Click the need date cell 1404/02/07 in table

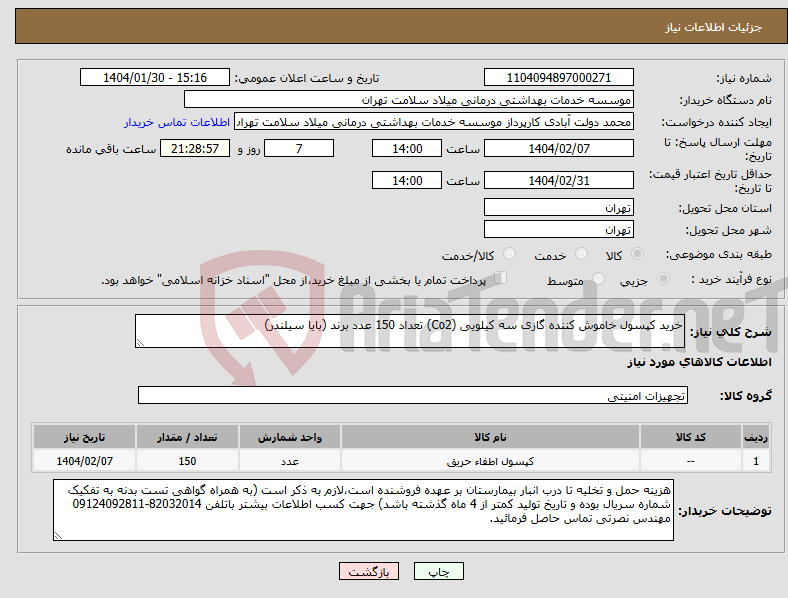(x=84, y=461)
